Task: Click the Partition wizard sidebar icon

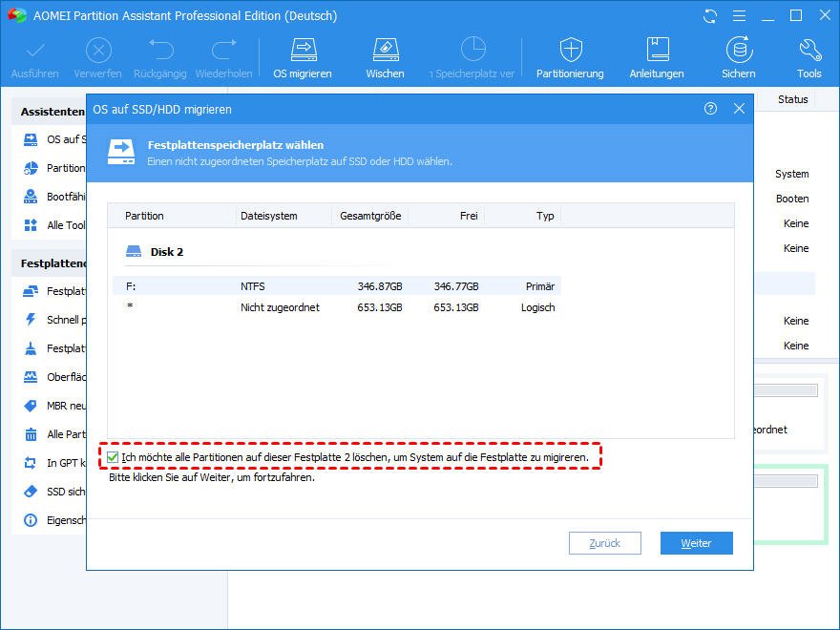Action: [31, 168]
